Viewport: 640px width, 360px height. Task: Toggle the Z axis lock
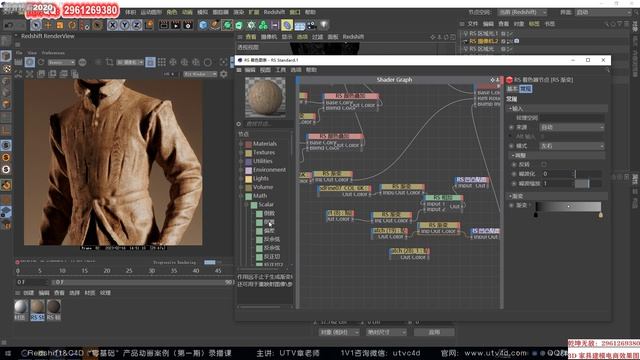pyautogui.click(x=136, y=25)
